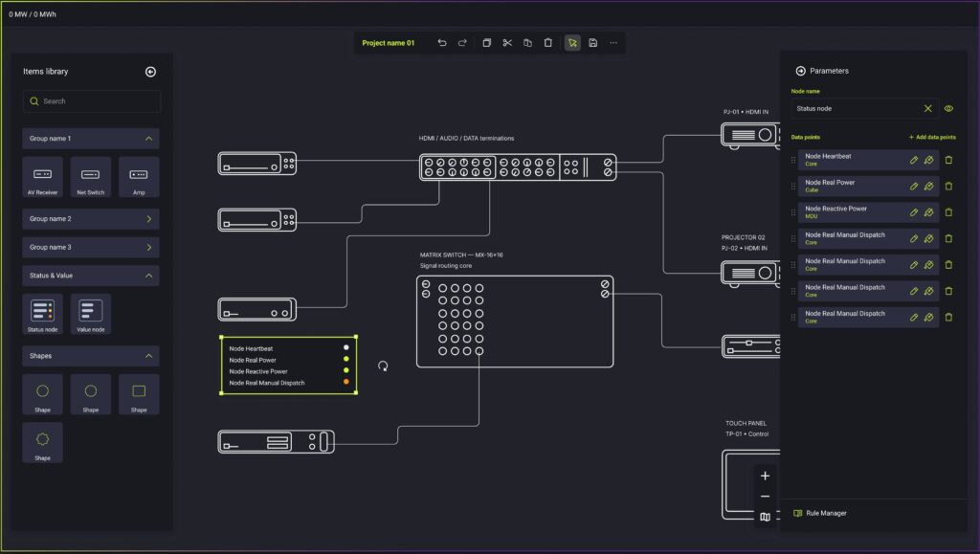This screenshot has height=554, width=980.
Task: Collapse the Items library panel
Action: coord(150,72)
